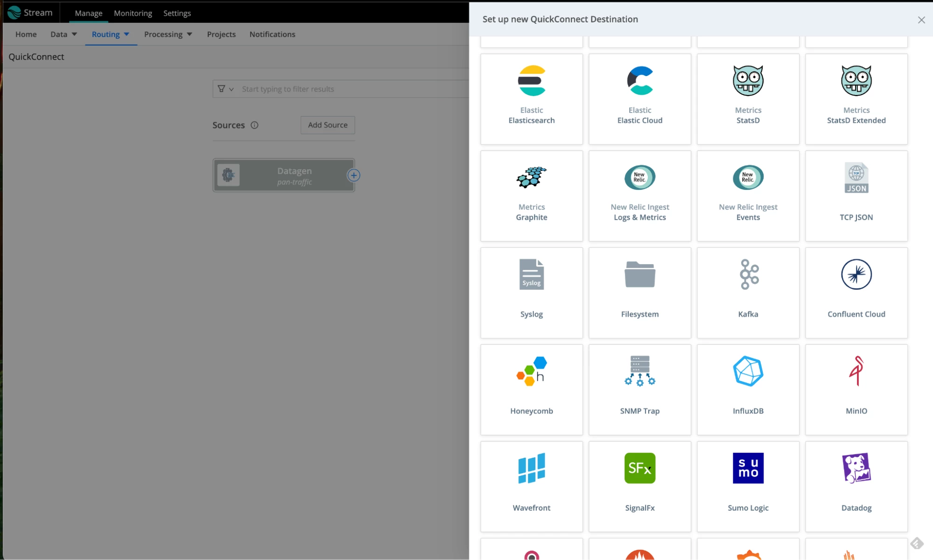This screenshot has width=933, height=560.
Task: Choose the Elastic Cloud destination icon
Action: click(640, 81)
